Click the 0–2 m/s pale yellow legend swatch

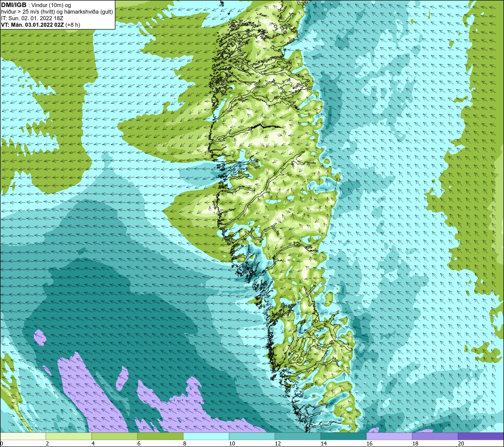[23, 436]
